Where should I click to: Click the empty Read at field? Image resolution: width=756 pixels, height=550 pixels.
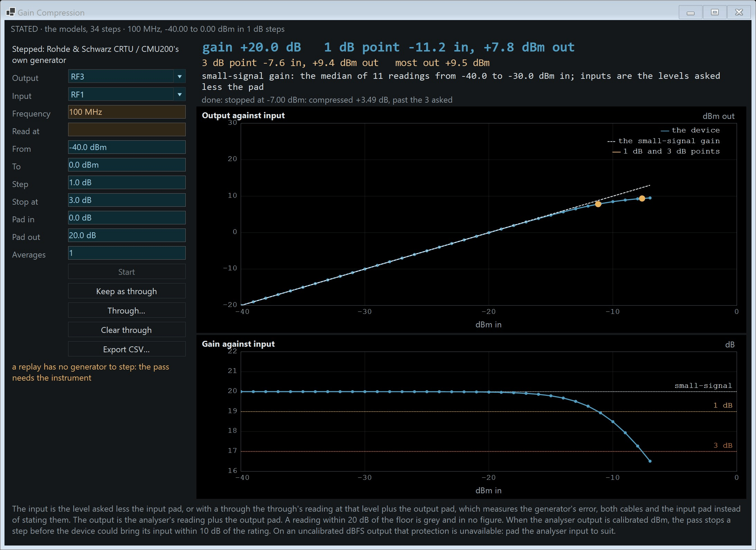pyautogui.click(x=127, y=130)
